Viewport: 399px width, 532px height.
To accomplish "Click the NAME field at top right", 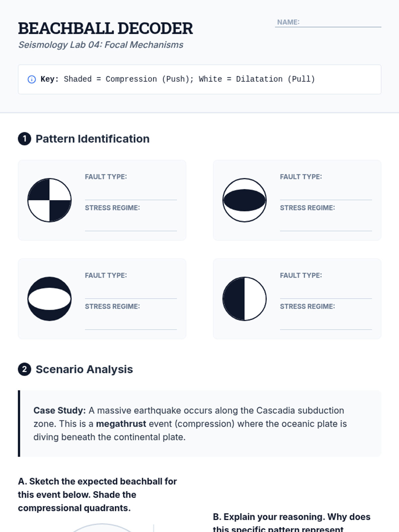I will point(339,22).
